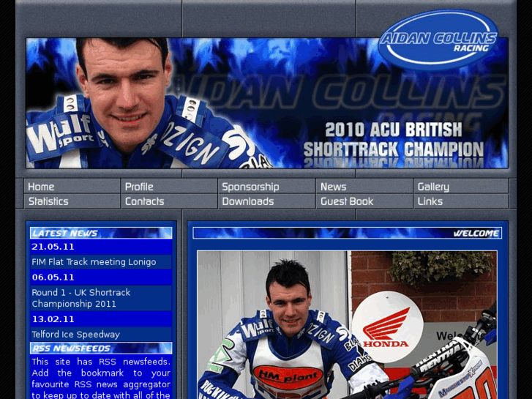Select the 21.05.11 news date
Image resolution: width=532 pixels, height=399 pixels.
click(x=53, y=247)
